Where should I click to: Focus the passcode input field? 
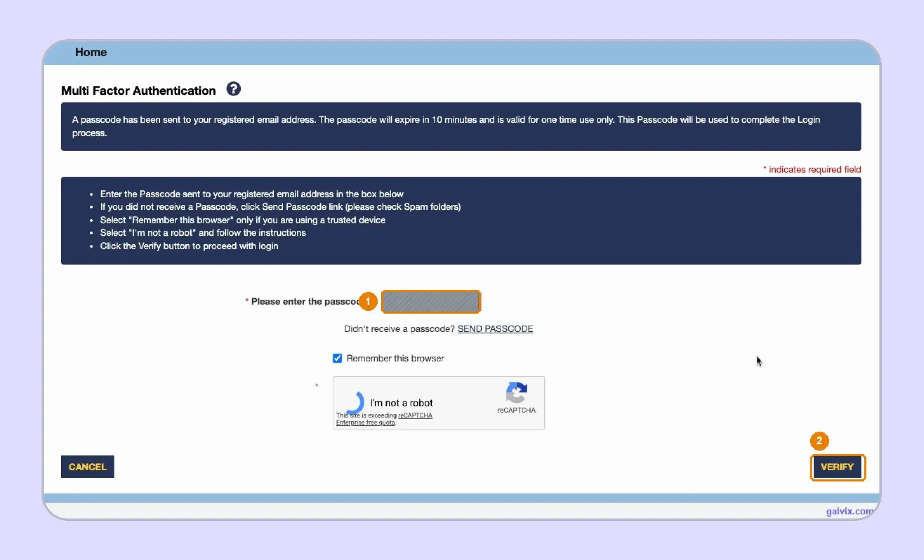tap(431, 302)
